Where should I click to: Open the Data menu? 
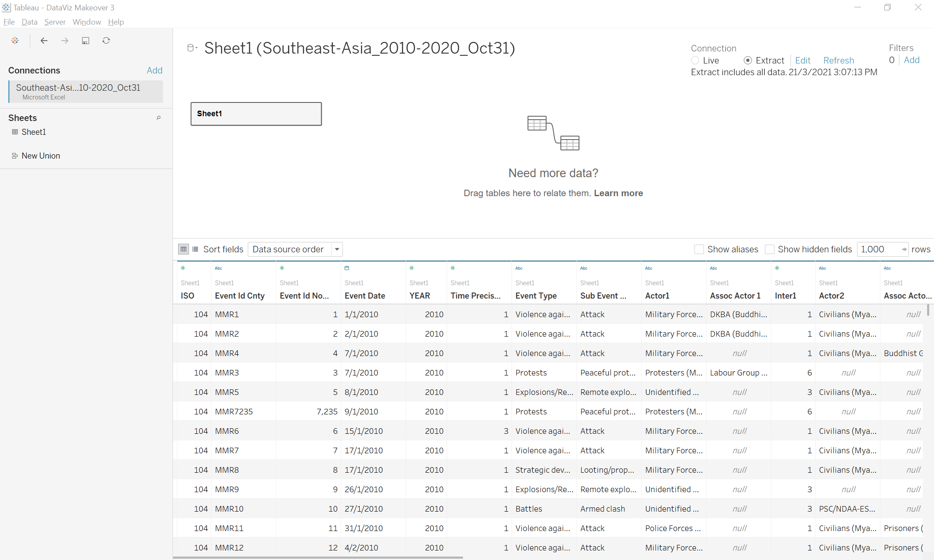[x=29, y=22]
